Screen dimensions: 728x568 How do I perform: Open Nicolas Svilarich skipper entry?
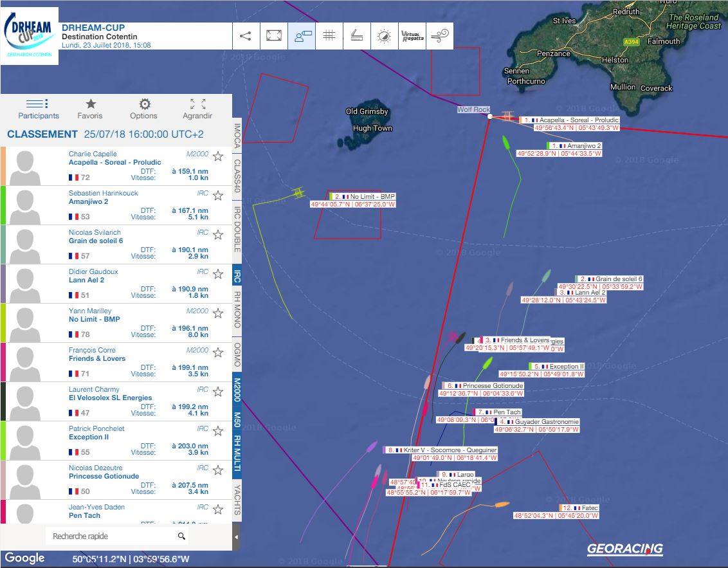point(116,244)
